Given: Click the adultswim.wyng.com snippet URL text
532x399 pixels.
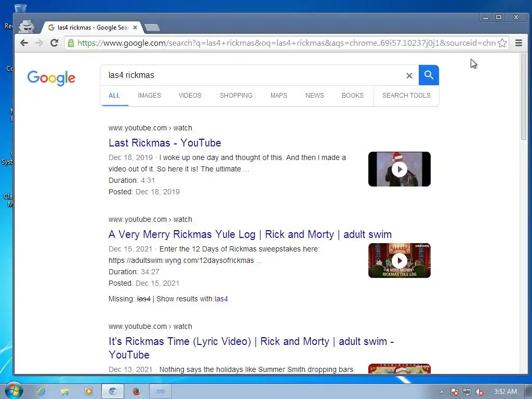Looking at the screenshot, I should point(181,261).
